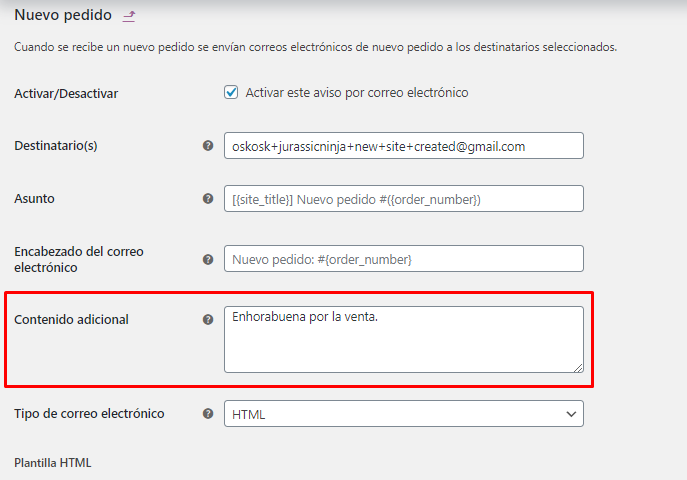
Task: Select the Encabezado del correo electrónico input
Action: pos(403,259)
